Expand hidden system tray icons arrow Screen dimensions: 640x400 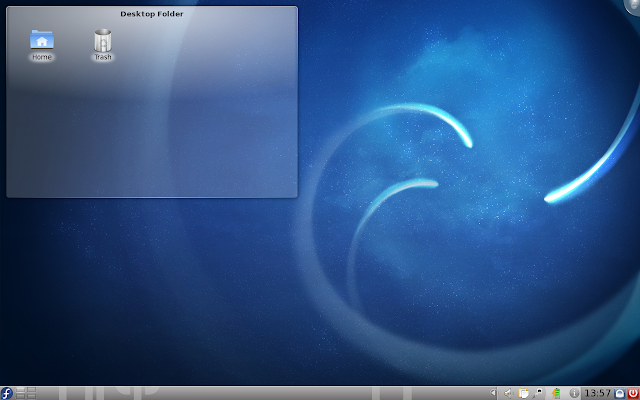click(x=494, y=392)
